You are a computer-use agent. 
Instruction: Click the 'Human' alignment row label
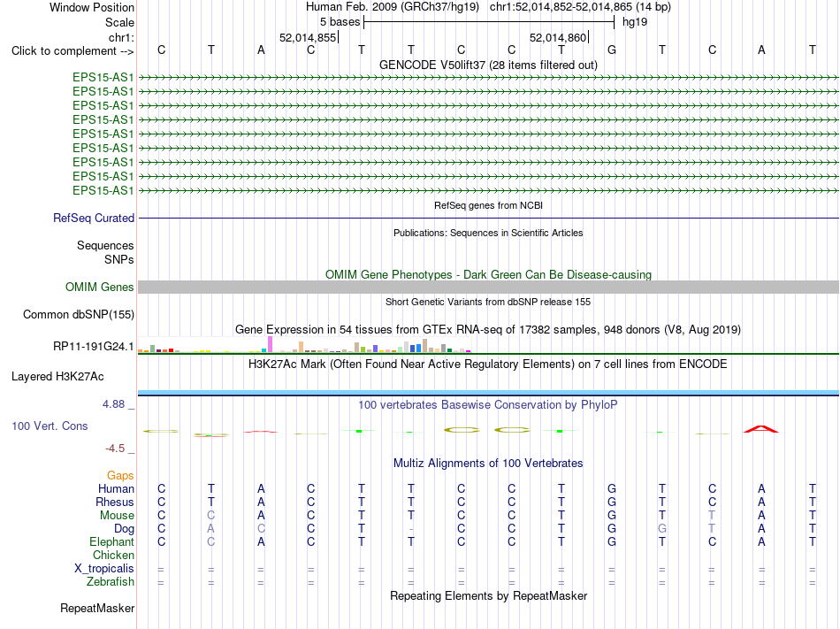click(116, 488)
